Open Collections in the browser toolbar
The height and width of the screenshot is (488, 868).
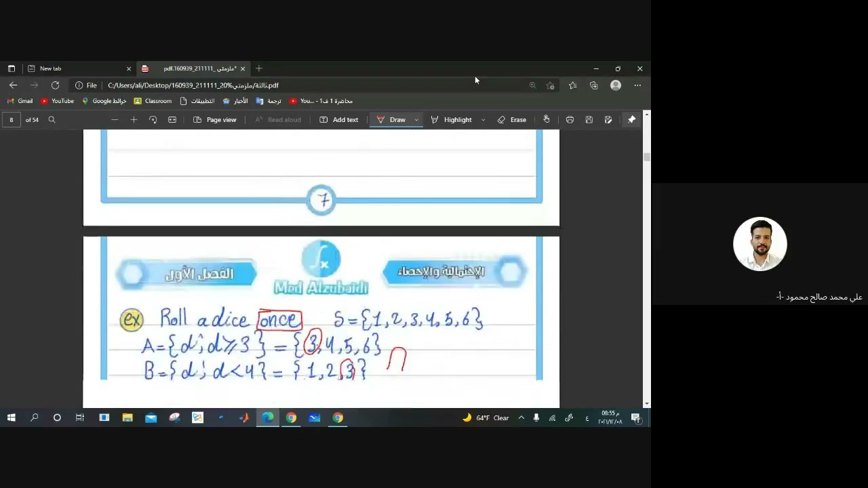pos(594,85)
